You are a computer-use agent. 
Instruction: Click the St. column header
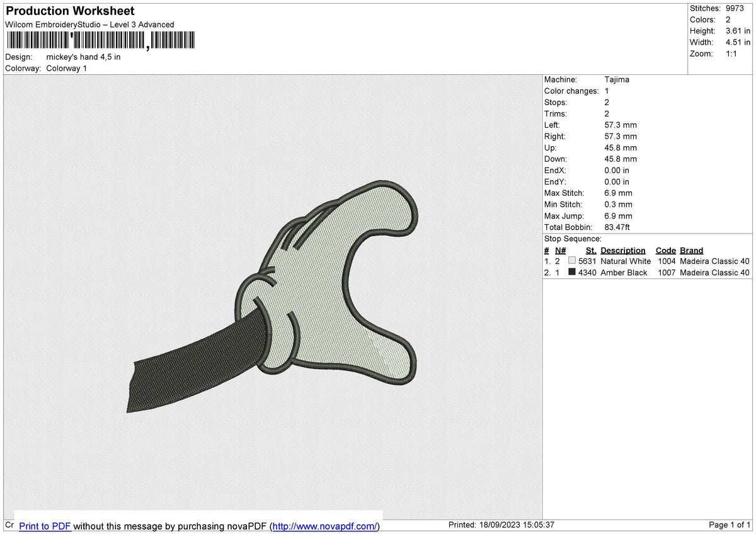591,251
